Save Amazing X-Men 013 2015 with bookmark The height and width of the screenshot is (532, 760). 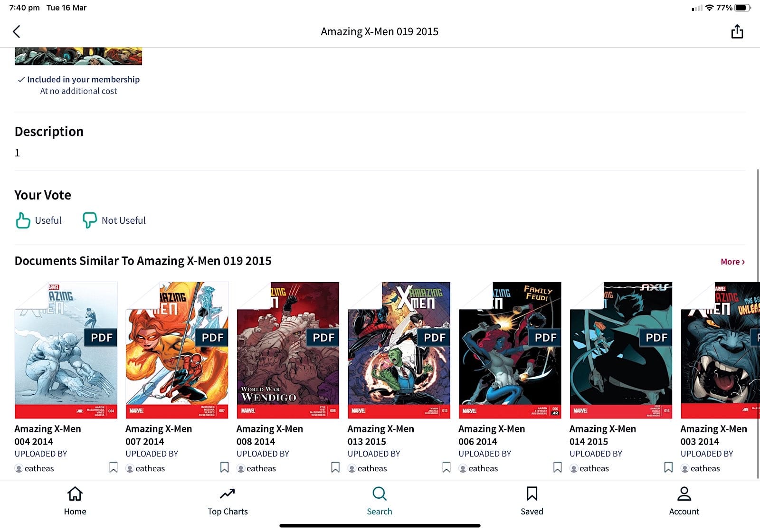pyautogui.click(x=446, y=468)
